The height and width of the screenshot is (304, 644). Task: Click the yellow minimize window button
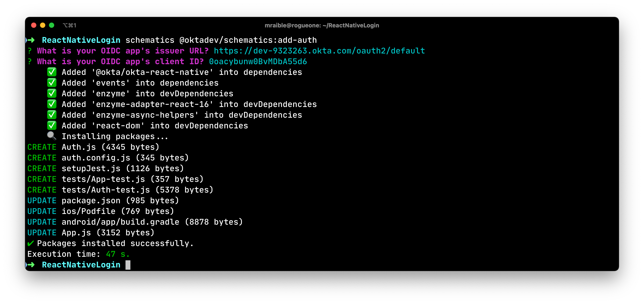43,25
